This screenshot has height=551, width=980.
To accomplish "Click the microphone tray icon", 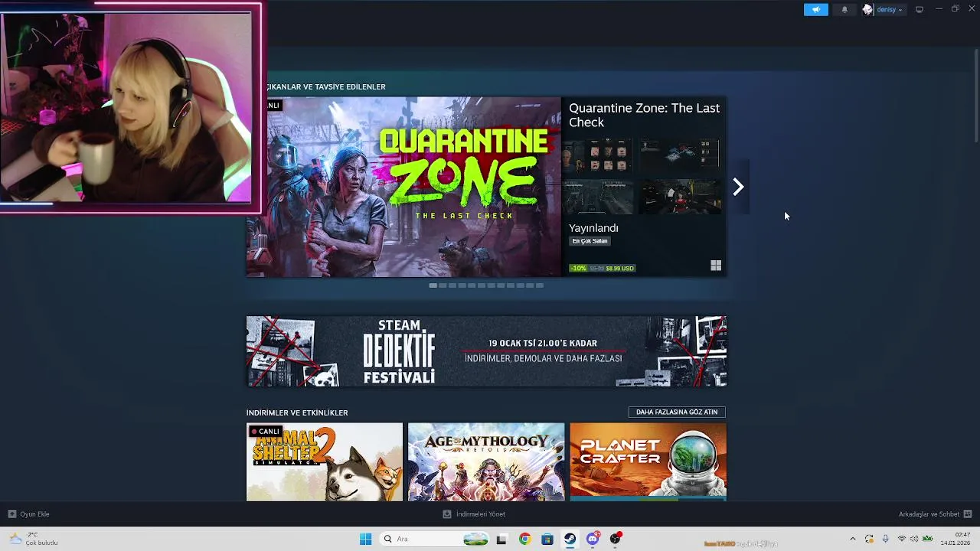I will coord(886,539).
